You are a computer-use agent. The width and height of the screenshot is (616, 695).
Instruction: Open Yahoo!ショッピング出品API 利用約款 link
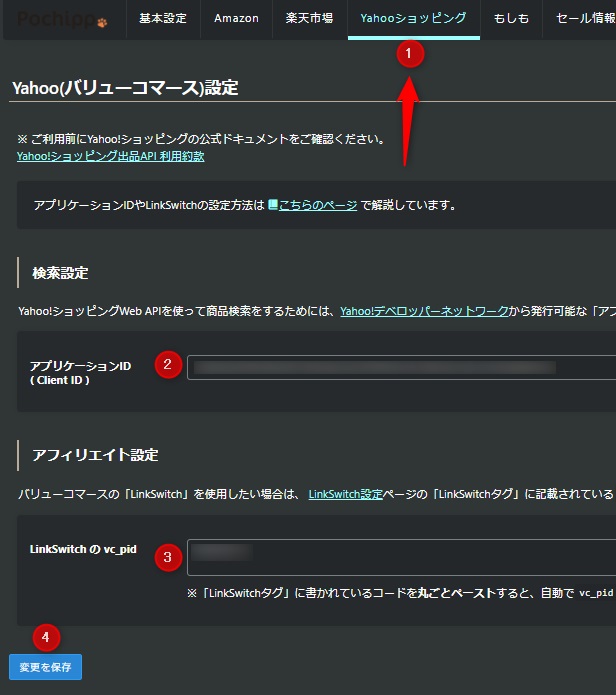(110, 156)
